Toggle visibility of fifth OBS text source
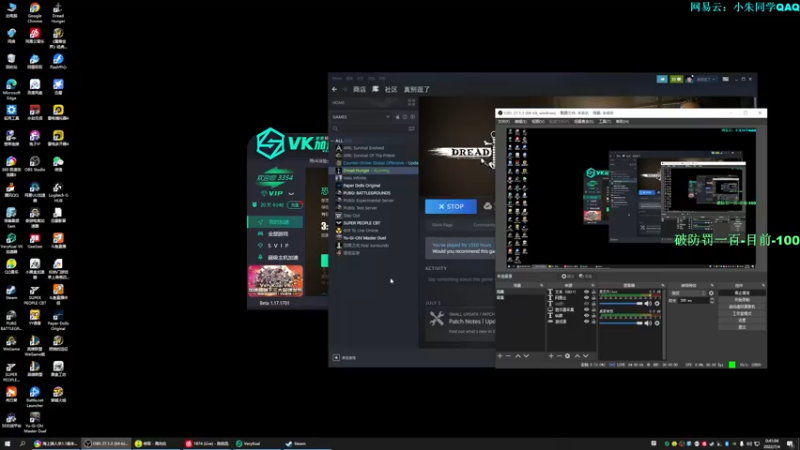The height and width of the screenshot is (450, 800). [586, 316]
